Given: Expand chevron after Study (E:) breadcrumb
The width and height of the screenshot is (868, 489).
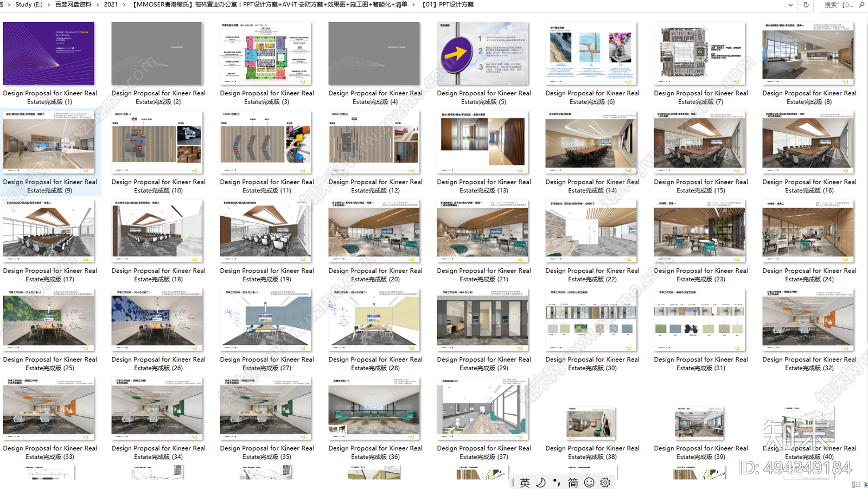Looking at the screenshot, I should point(49,4).
